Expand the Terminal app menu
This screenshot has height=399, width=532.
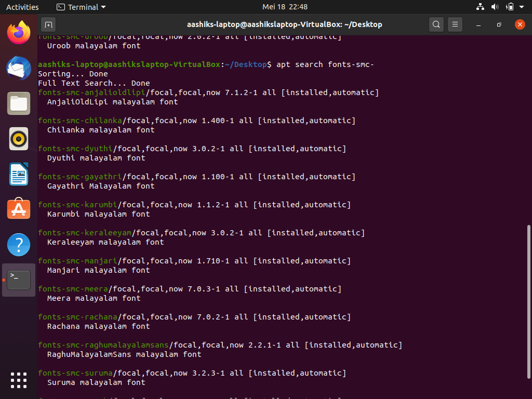(x=81, y=7)
